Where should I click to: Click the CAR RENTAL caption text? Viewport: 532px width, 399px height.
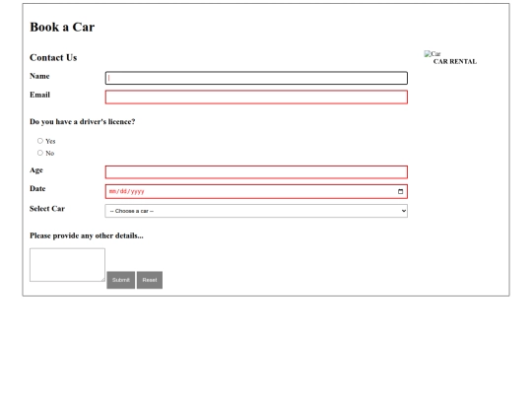[x=454, y=61]
